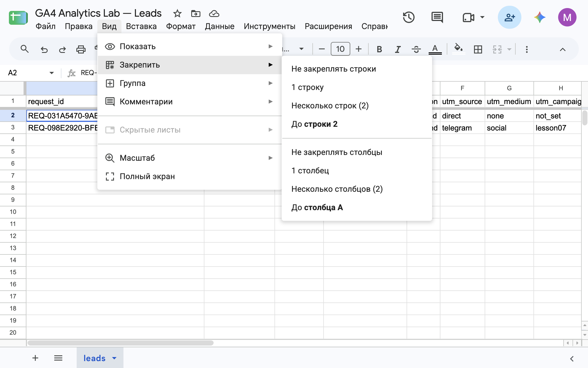
Task: Print the spreadsheet
Action: point(81,49)
